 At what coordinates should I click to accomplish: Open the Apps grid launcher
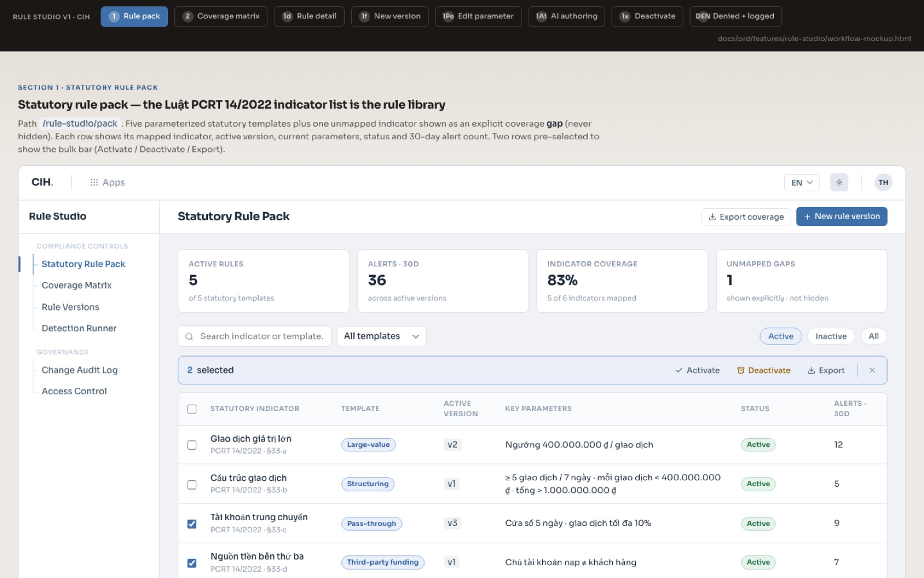point(107,183)
